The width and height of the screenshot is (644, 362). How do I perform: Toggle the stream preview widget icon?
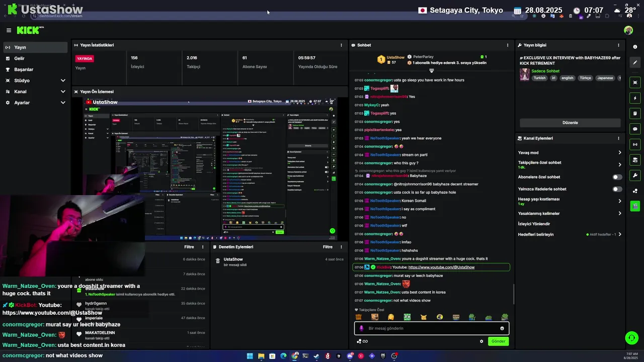click(x=635, y=82)
